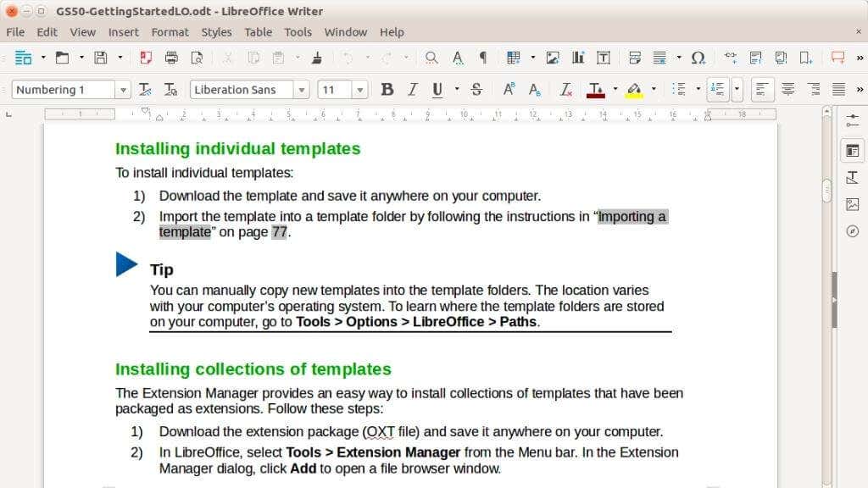Click the vertical scrollbar thumb

coord(827,191)
